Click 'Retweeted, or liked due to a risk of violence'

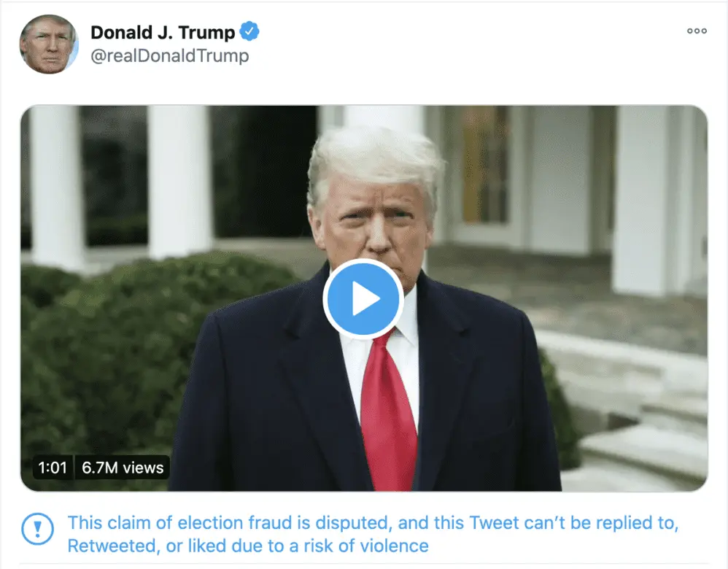point(248,546)
